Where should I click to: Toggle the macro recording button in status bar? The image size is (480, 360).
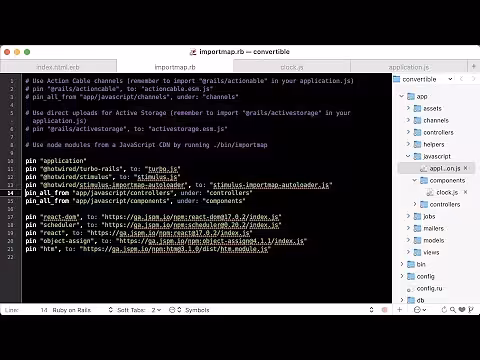tap(384, 310)
